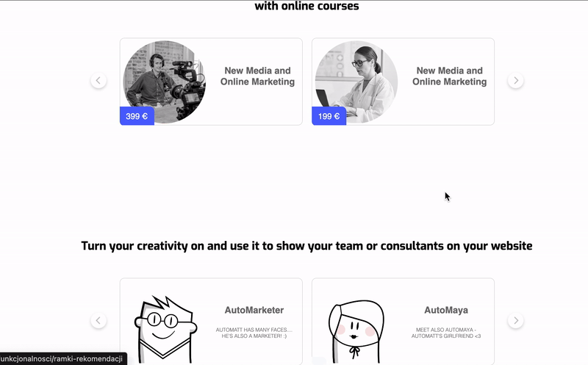Open the cameraman course photo
Image resolution: width=588 pixels, height=365 pixels.
[164, 81]
